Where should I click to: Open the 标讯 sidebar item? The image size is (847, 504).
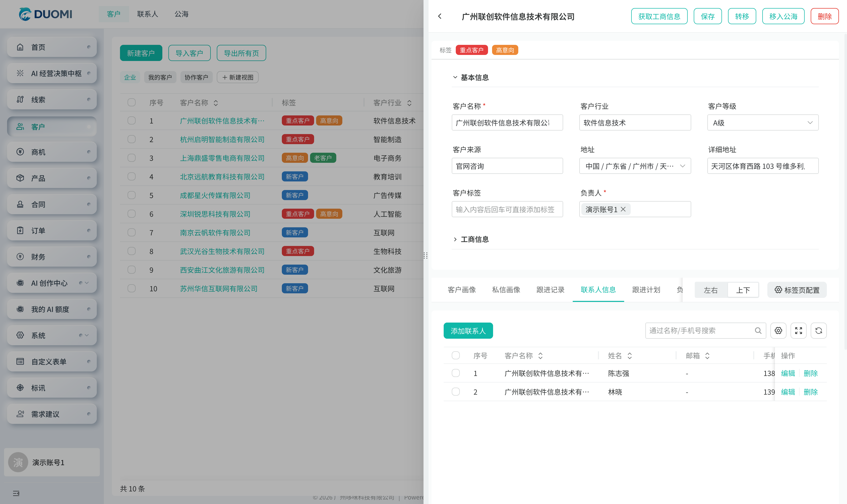pos(52,388)
